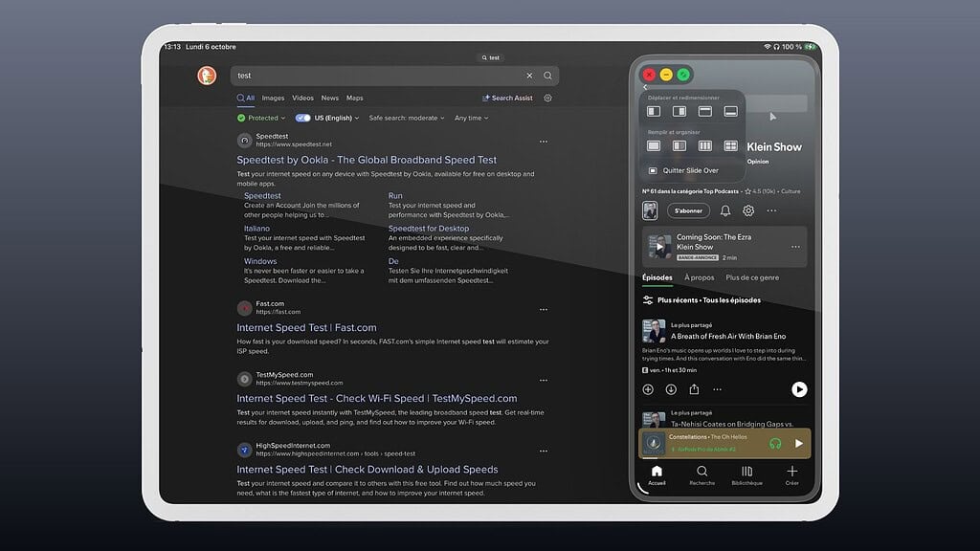This screenshot has height=551, width=980.
Task: Submit search with the magnifier icon
Action: click(x=547, y=76)
